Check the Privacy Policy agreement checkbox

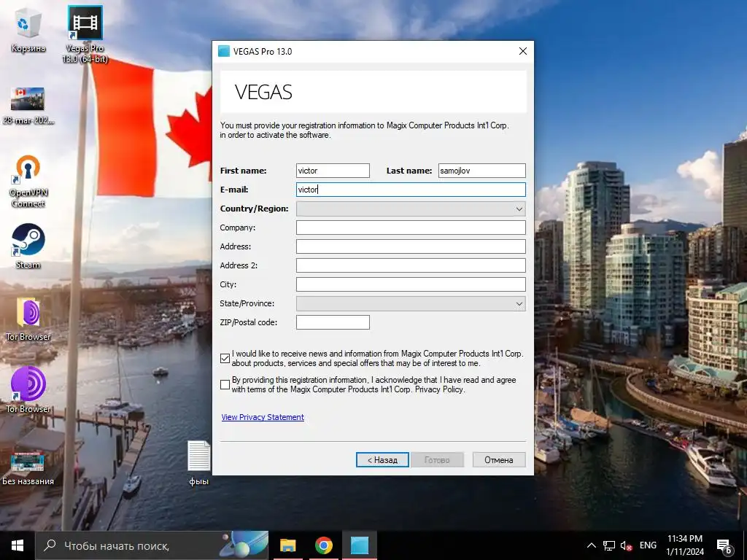pyautogui.click(x=225, y=384)
